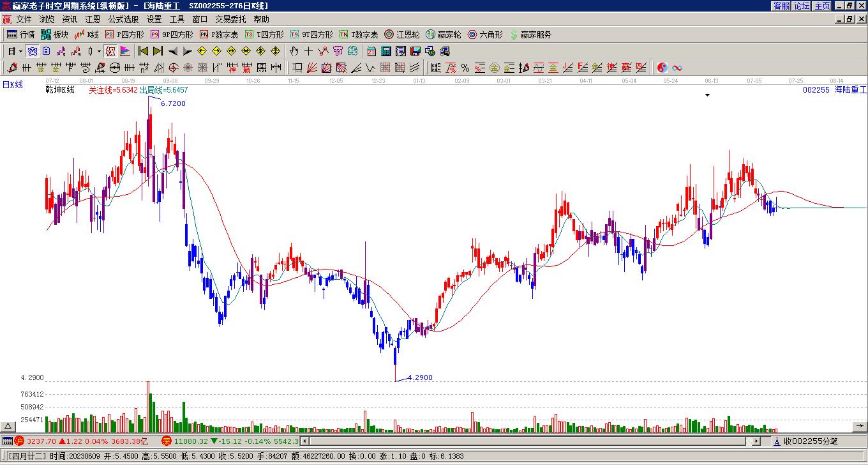Open the candlestick style dropdown arrow
The image size is (868, 465).
99,51
